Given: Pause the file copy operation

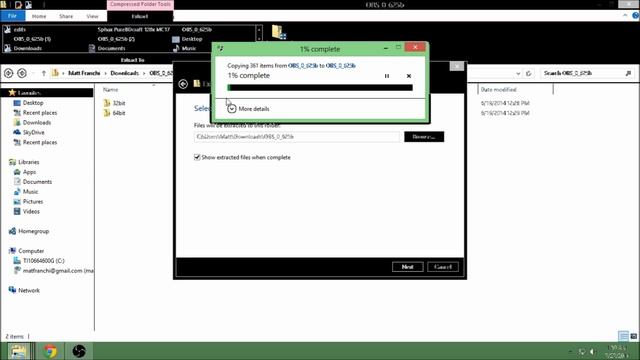Looking at the screenshot, I should [387, 76].
